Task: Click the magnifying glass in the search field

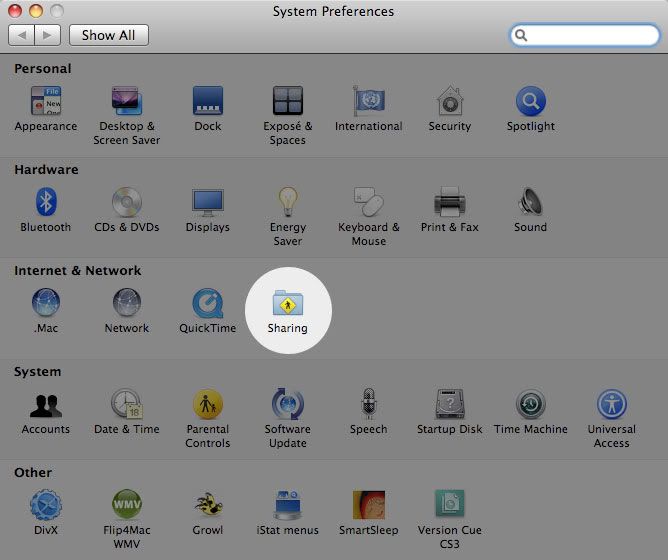Action: [521, 35]
